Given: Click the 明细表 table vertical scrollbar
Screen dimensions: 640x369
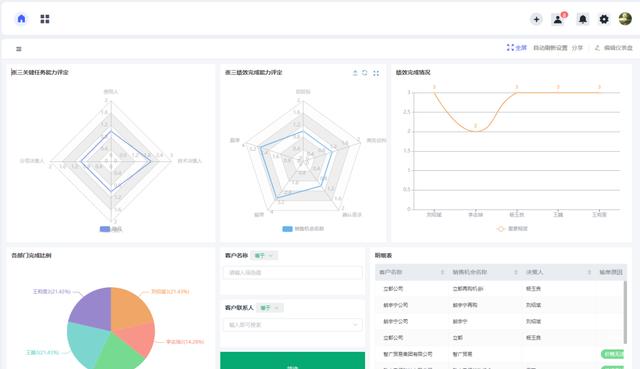Looking at the screenshot, I should 625,312.
